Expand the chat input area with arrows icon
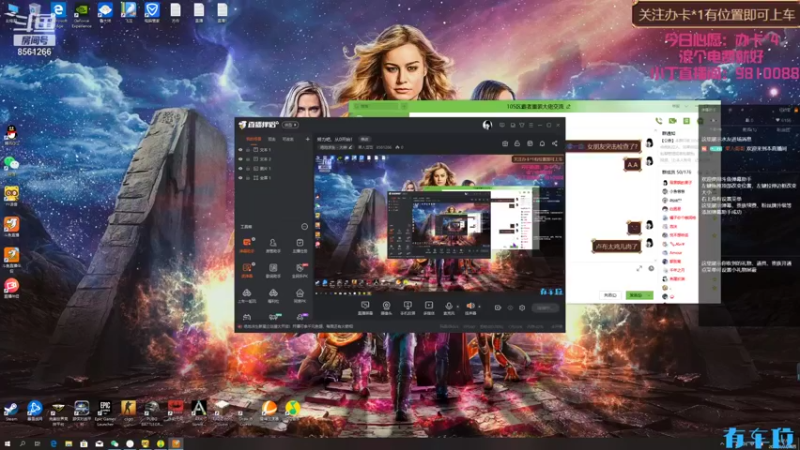Viewport: 800px width, 450px height. click(x=639, y=268)
